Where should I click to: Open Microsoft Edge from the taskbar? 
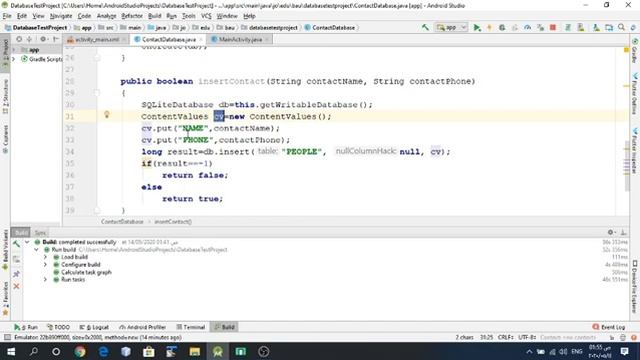(x=103, y=351)
